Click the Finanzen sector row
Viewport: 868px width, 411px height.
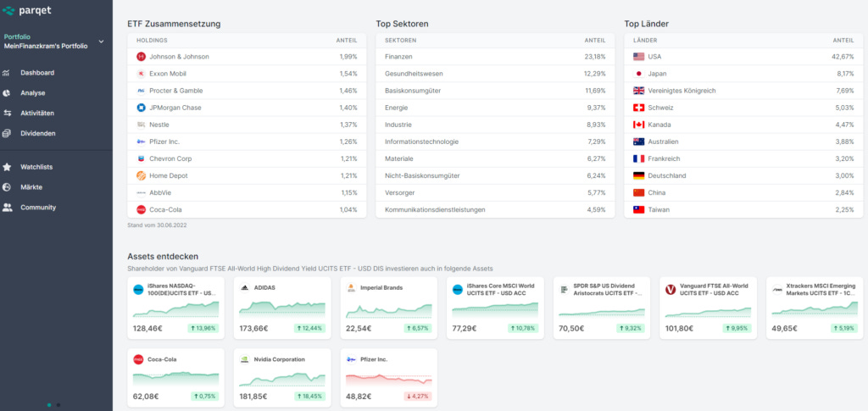click(x=495, y=57)
